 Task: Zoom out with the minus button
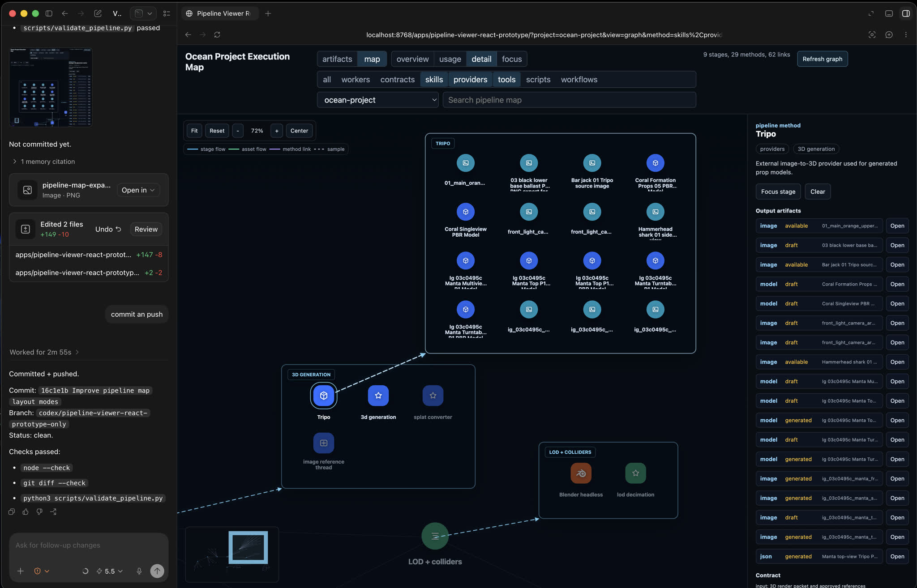pyautogui.click(x=238, y=131)
